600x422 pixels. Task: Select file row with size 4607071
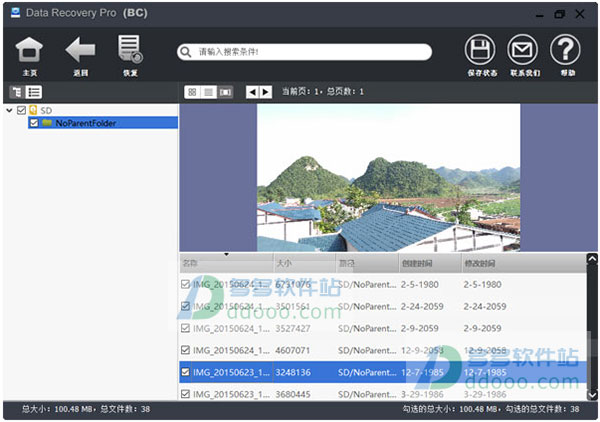[x=383, y=350]
